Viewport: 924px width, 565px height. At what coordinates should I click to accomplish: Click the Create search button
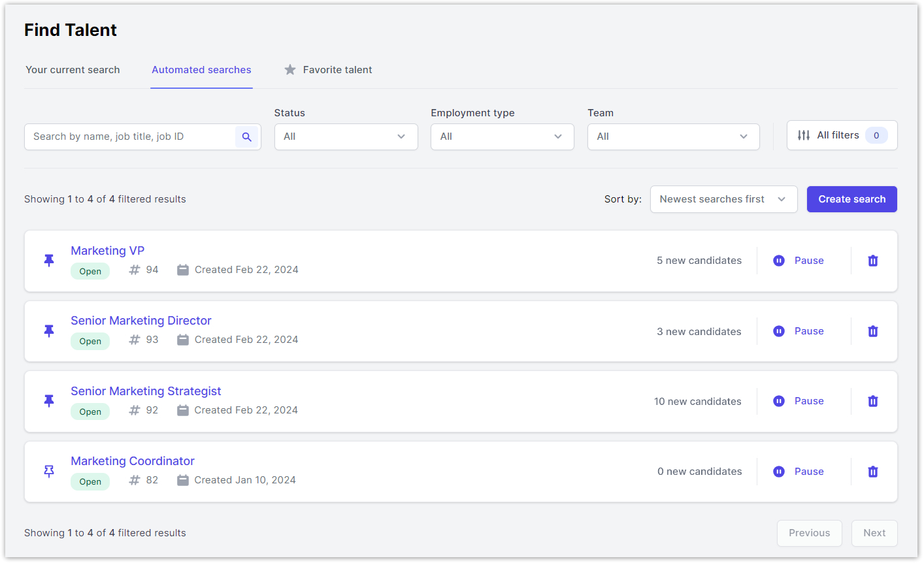click(851, 199)
